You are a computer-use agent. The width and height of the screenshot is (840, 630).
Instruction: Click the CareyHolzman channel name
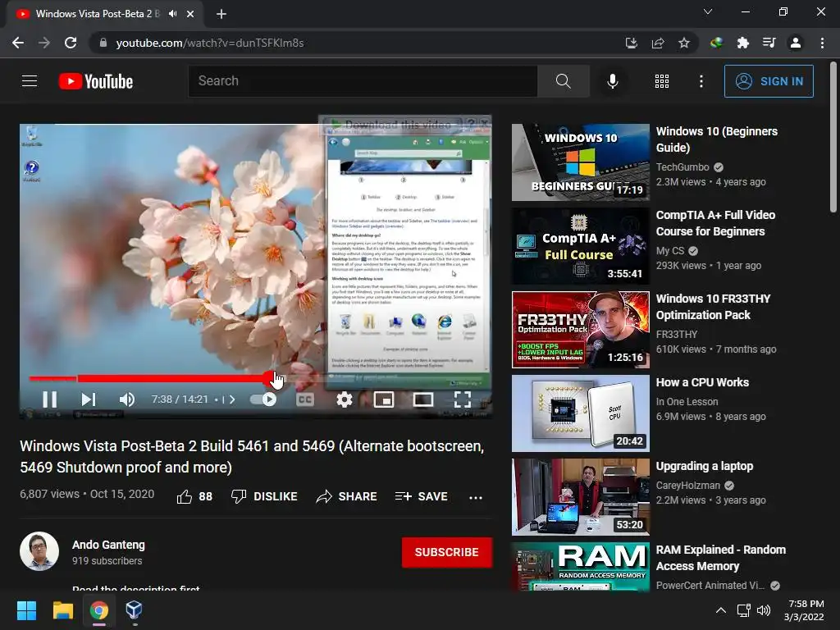pos(688,486)
